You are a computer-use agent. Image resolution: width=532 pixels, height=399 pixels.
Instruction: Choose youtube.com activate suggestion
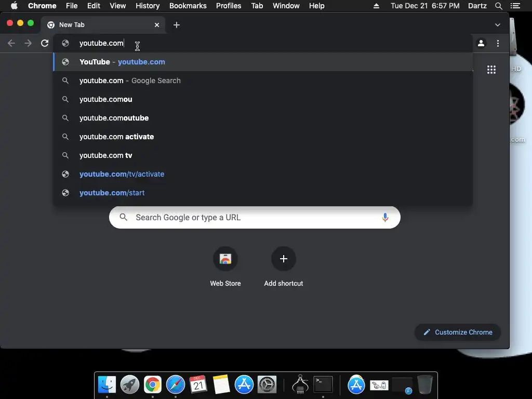(x=263, y=137)
